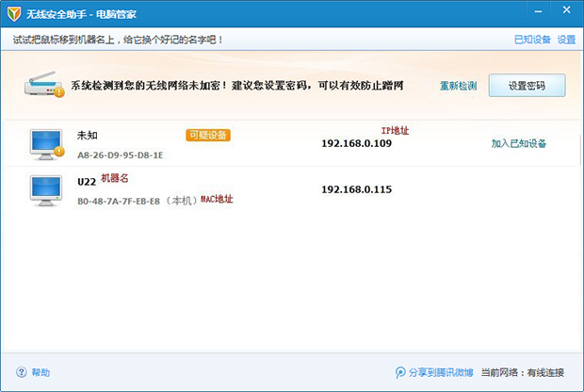The image size is (584, 392).
Task: Click the help question mark icon
Action: 22,372
